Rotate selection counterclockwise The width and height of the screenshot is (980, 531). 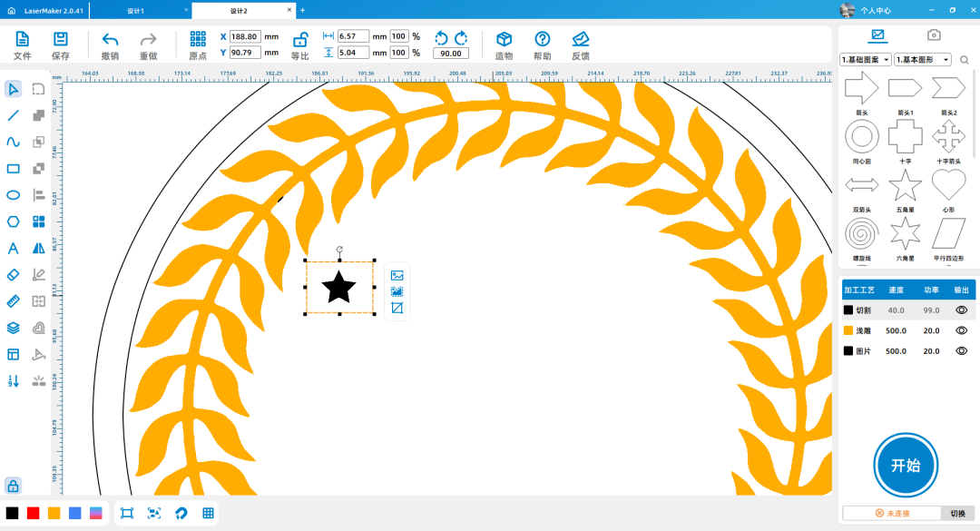pyautogui.click(x=441, y=37)
